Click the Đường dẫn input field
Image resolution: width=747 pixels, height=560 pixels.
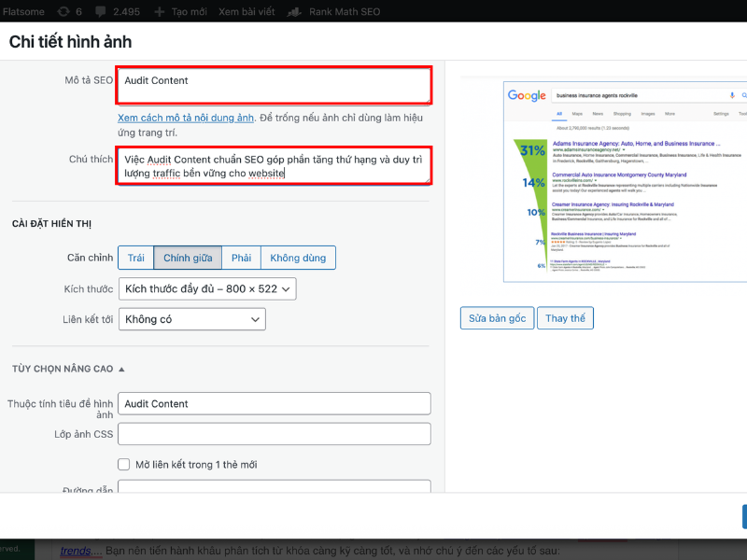click(274, 486)
